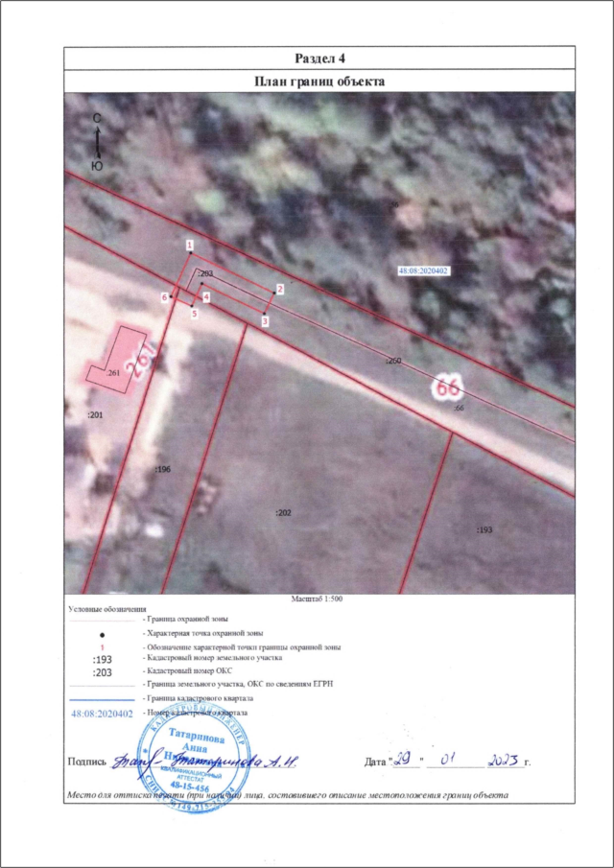Select boundary point marker 2
Viewport: 614px width, 868px height.
coord(280,288)
